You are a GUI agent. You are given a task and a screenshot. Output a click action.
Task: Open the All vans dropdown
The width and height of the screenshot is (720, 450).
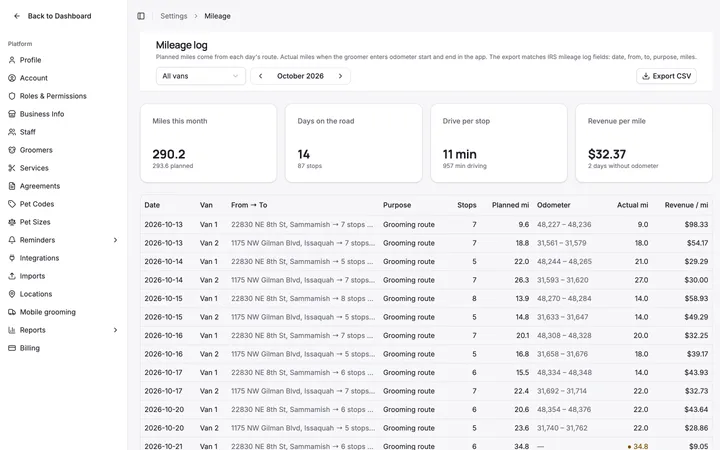pyautogui.click(x=201, y=76)
